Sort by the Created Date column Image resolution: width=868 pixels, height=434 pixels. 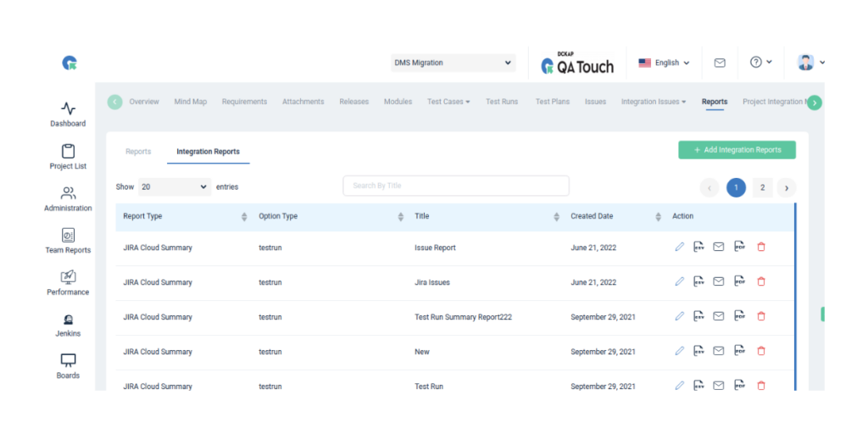click(x=658, y=217)
